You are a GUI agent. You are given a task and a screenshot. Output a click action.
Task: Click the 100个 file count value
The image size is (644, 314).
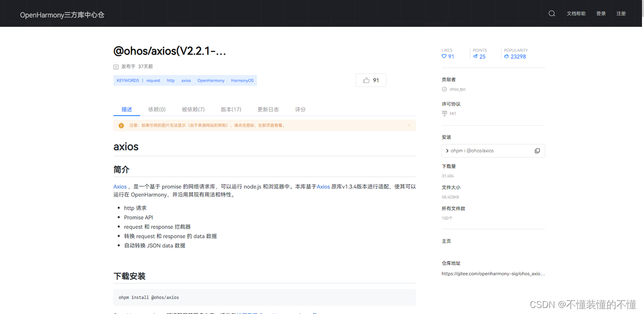coord(447,218)
